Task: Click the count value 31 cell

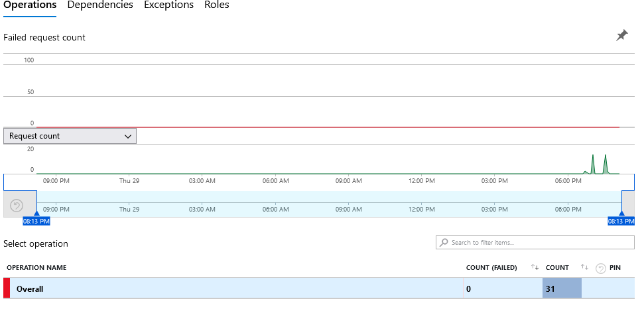Action: 562,288
